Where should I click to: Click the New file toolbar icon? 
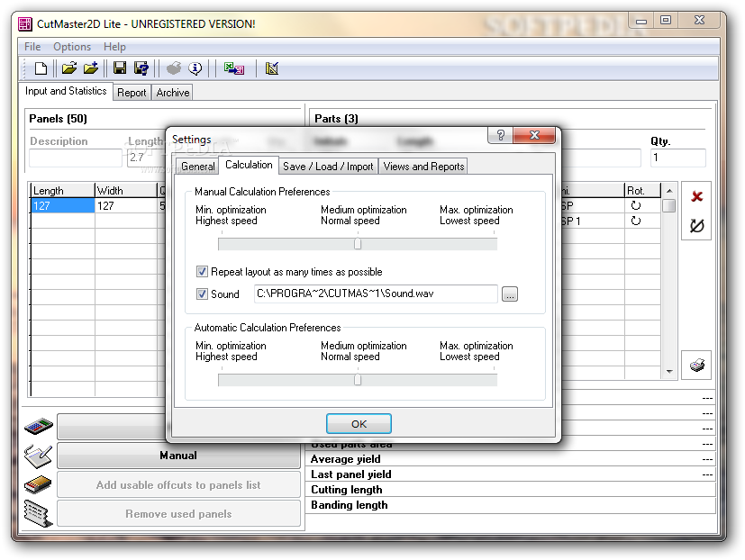tap(41, 68)
